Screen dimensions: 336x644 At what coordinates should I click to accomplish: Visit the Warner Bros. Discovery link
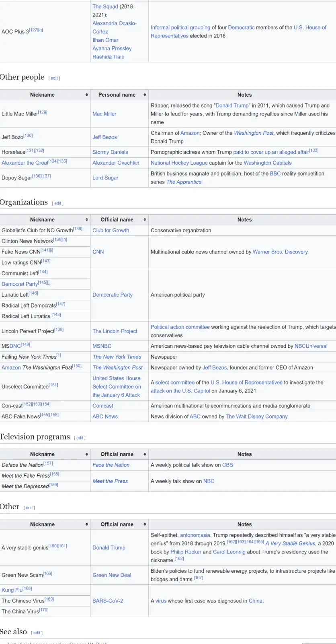point(280,252)
